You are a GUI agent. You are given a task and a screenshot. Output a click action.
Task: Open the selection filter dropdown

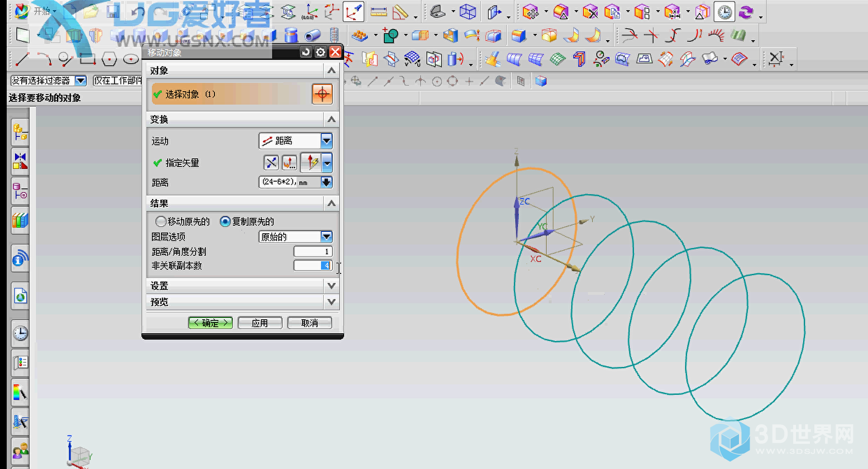coord(80,80)
